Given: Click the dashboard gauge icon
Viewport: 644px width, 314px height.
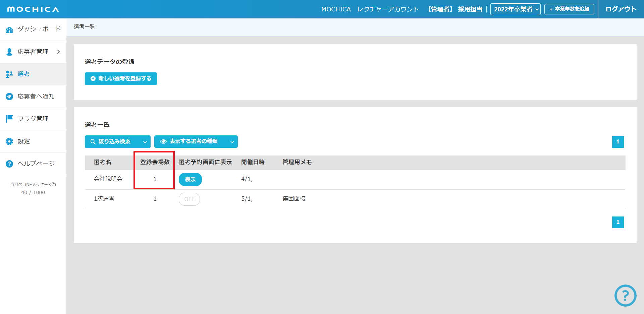Looking at the screenshot, I should [x=9, y=30].
